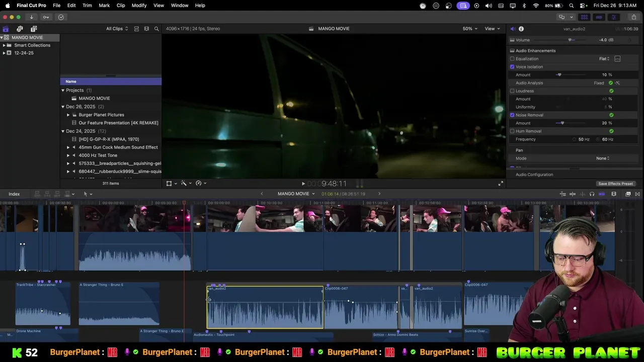
Task: Open the All Clips filter dropdown
Action: tap(117, 29)
